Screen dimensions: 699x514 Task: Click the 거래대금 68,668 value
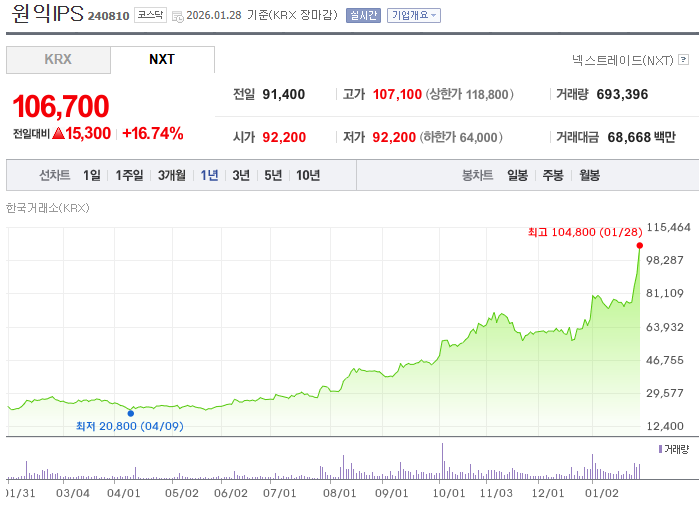629,137
